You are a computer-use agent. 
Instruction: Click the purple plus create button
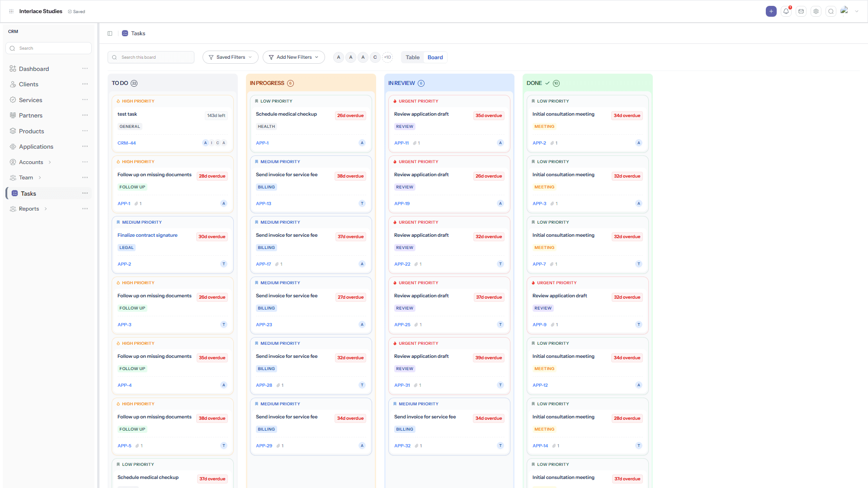click(x=771, y=11)
